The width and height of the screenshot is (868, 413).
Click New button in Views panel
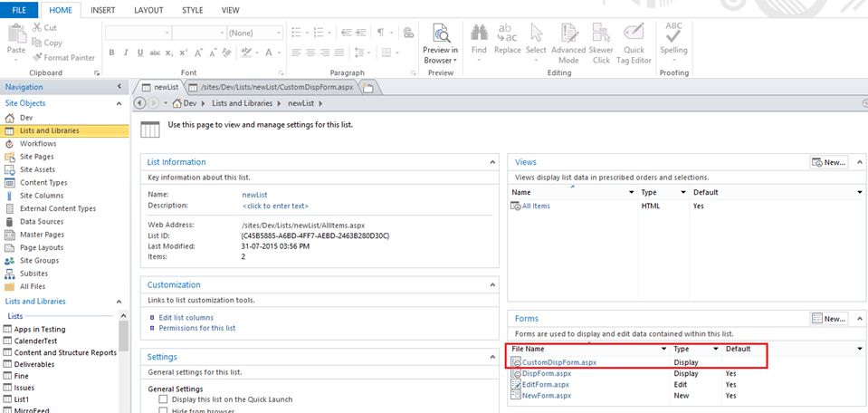[829, 162]
